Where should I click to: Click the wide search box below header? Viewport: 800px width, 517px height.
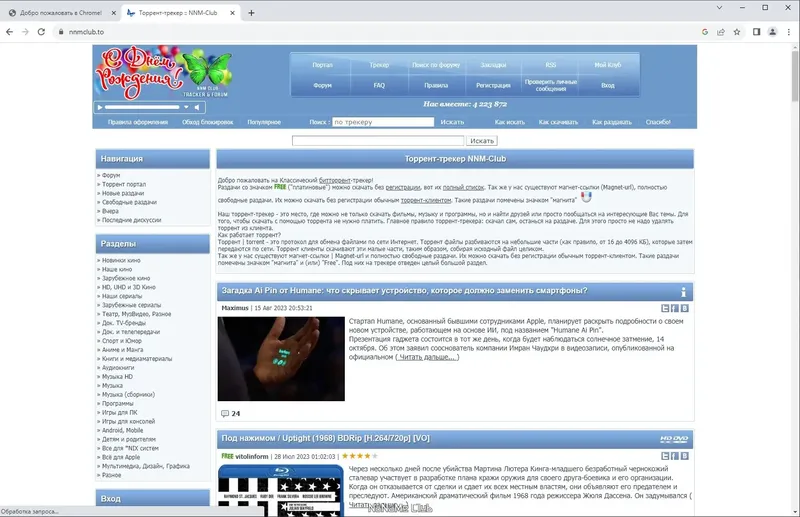[x=378, y=140]
